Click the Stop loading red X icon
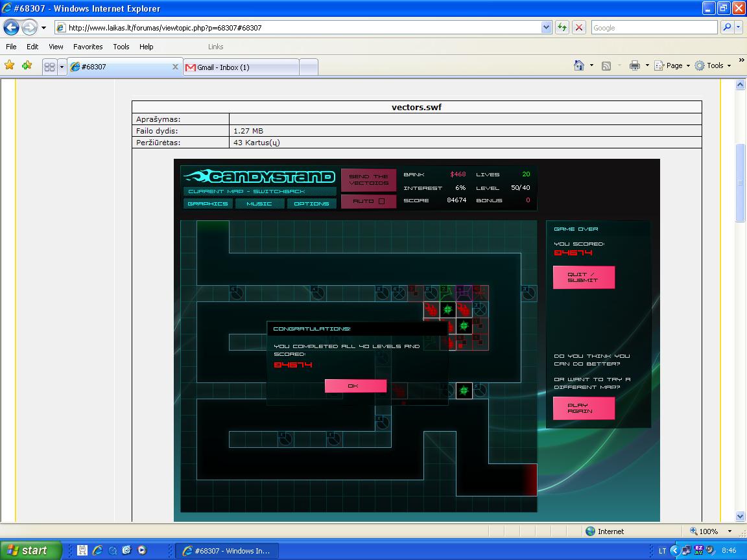The image size is (747, 560). click(579, 28)
